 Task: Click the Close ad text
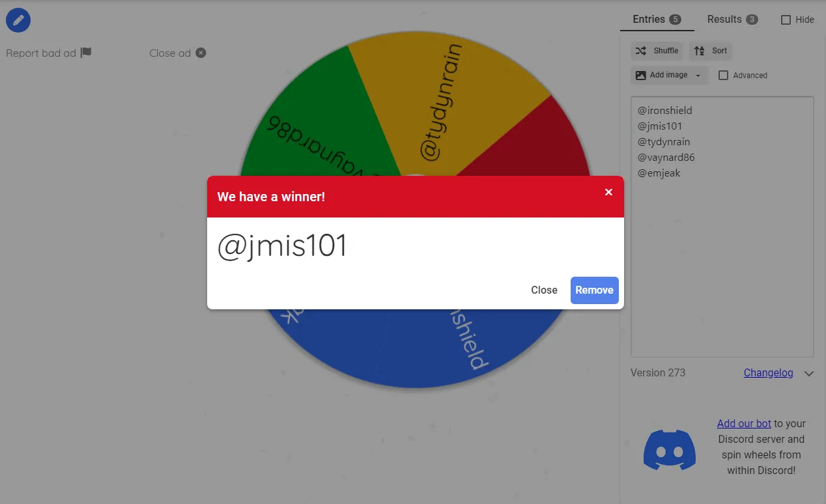[170, 53]
